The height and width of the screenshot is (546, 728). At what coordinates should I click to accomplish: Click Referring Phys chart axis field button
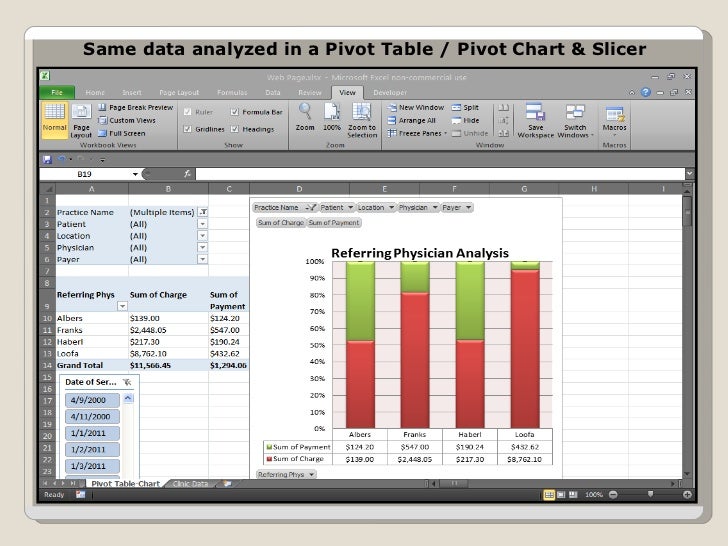point(286,474)
